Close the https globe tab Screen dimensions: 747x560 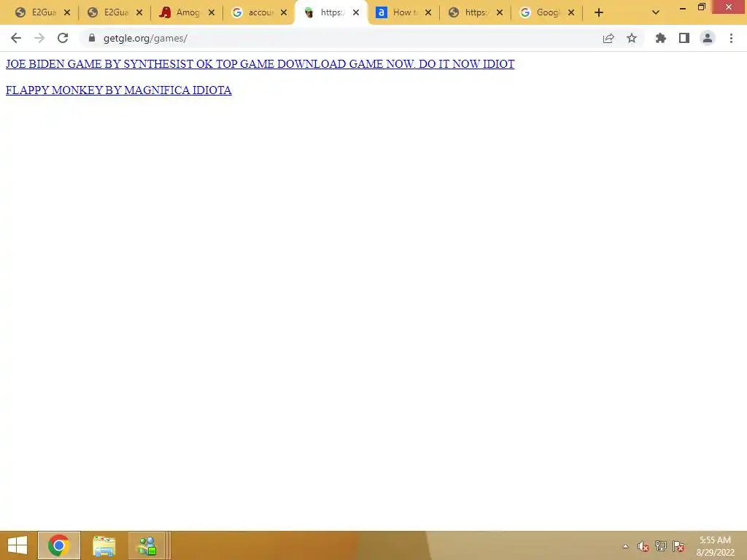(500, 13)
